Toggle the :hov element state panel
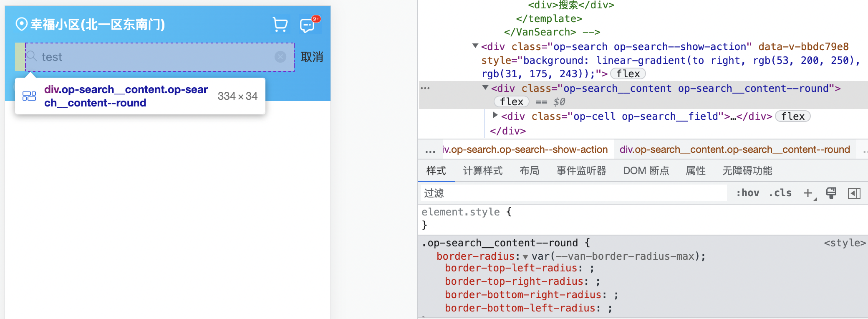 pyautogui.click(x=747, y=193)
